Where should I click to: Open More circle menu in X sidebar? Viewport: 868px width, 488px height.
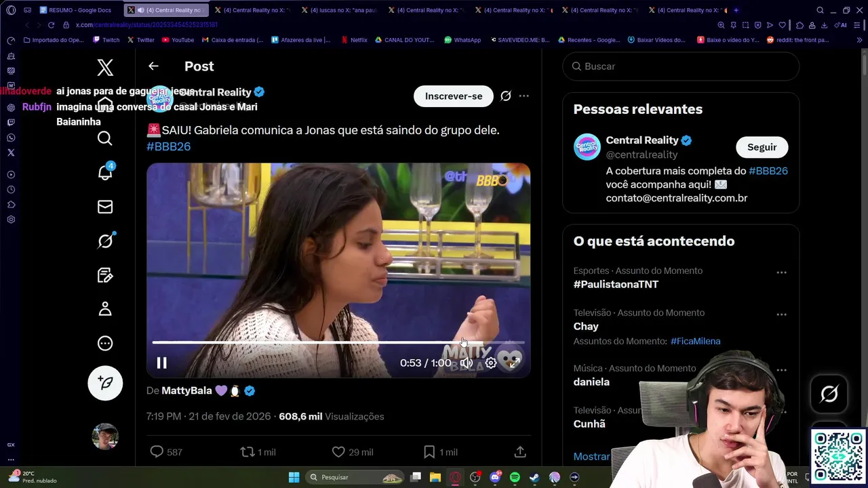[105, 343]
